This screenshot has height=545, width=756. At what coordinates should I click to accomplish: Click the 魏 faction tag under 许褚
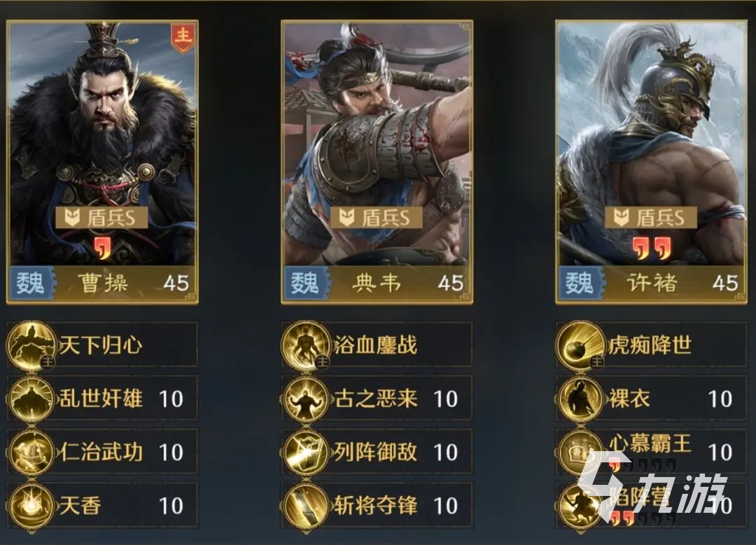pyautogui.click(x=580, y=282)
